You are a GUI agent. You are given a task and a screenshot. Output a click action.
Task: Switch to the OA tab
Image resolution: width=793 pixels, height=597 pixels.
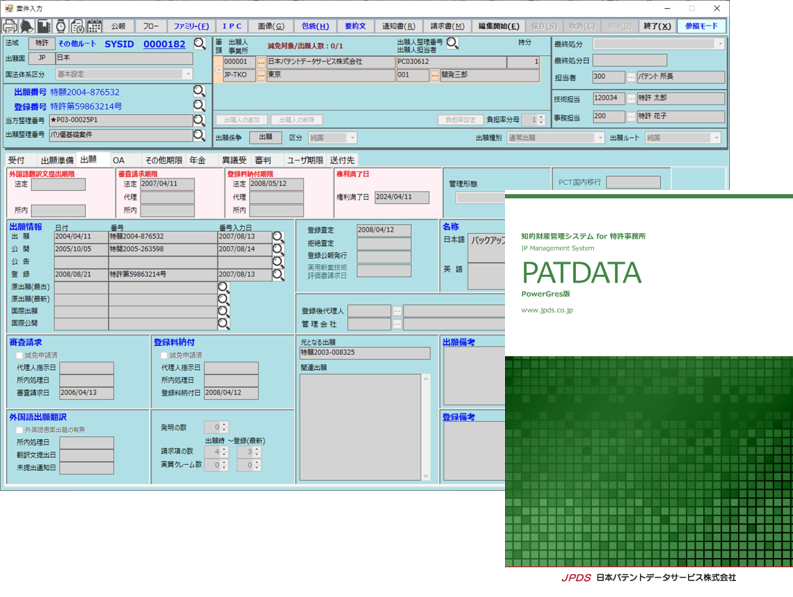click(x=118, y=160)
